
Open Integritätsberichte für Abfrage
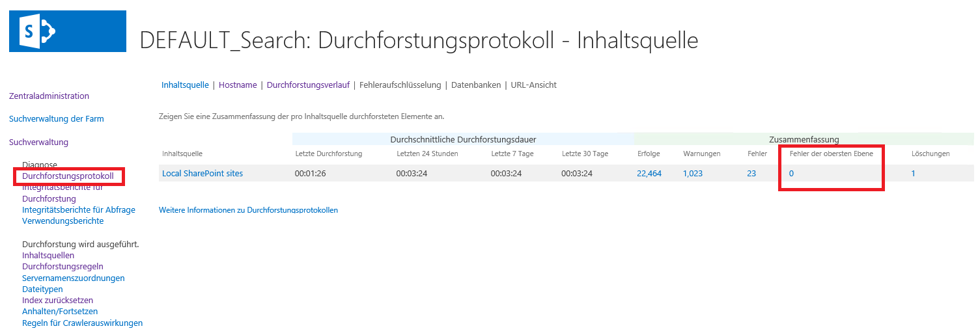pos(78,209)
